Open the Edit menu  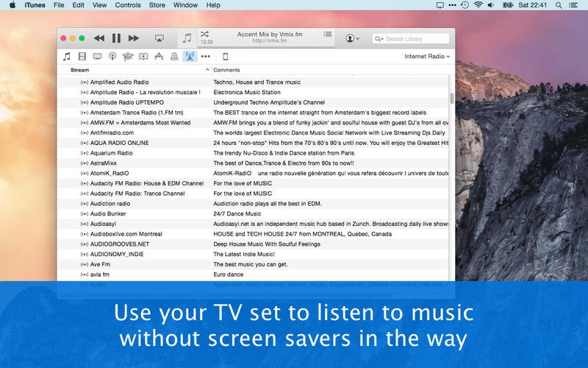point(79,5)
